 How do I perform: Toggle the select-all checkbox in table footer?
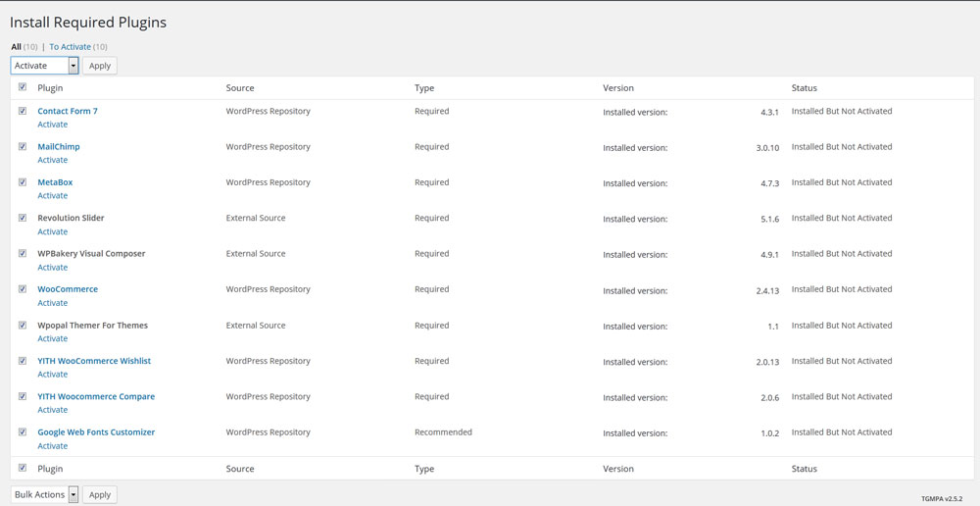[23, 469]
